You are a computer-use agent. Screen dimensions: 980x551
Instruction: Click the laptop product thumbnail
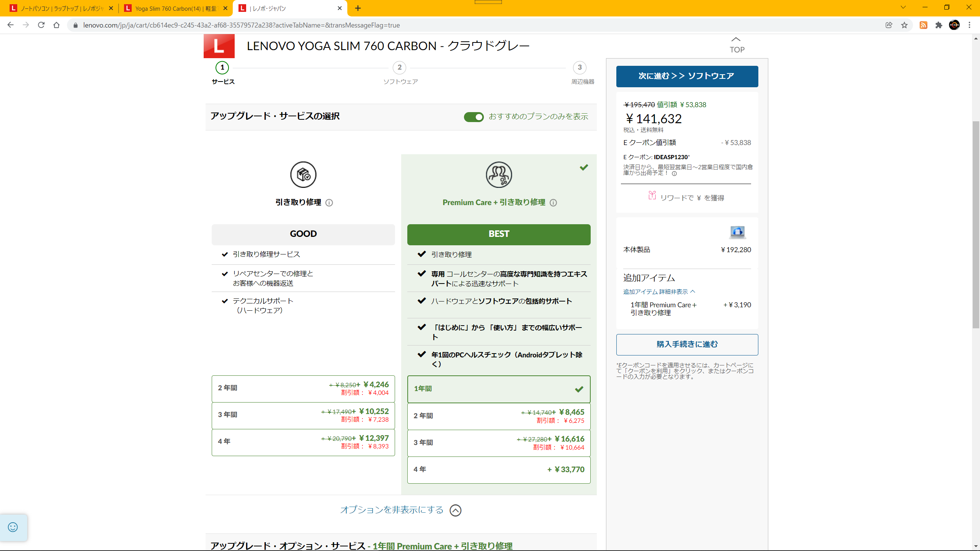[x=737, y=232]
